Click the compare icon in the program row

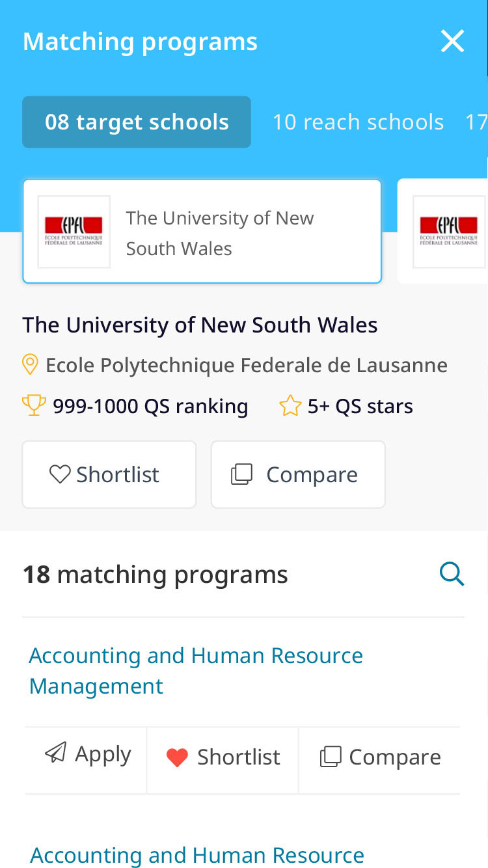click(x=331, y=757)
